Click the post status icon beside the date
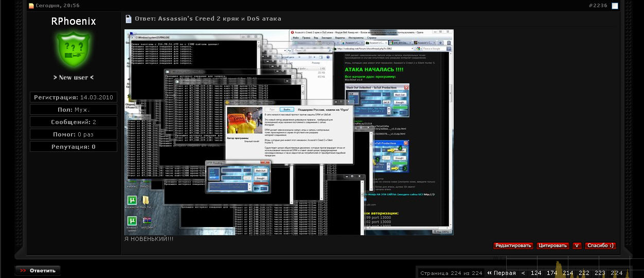This screenshot has height=278, width=644. point(31,6)
